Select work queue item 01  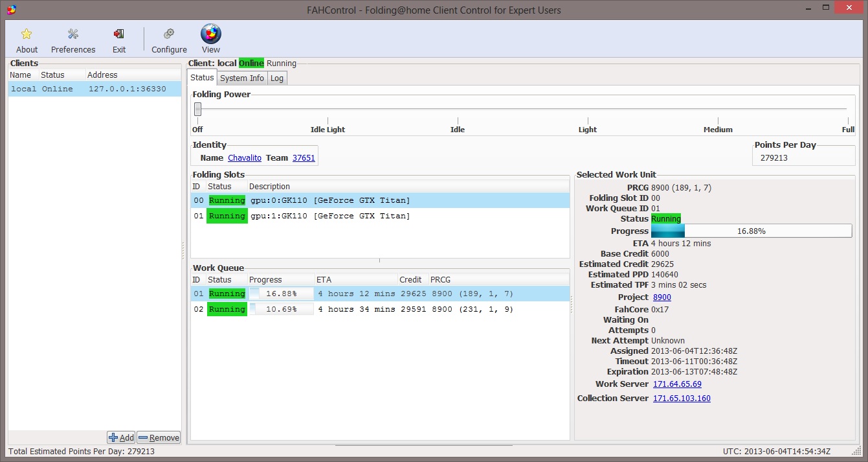(380, 294)
